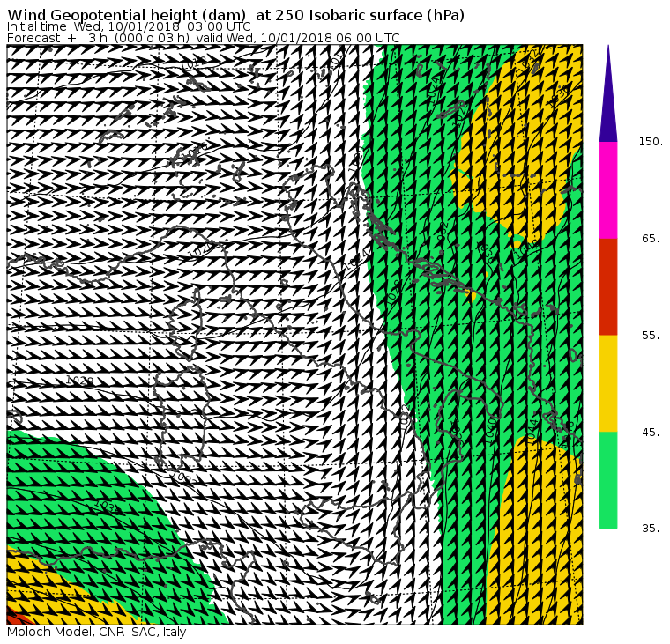Screen dimensions: 670x644
Task: Click the "Forecast + 3 h" valid time line
Action: click(x=204, y=38)
